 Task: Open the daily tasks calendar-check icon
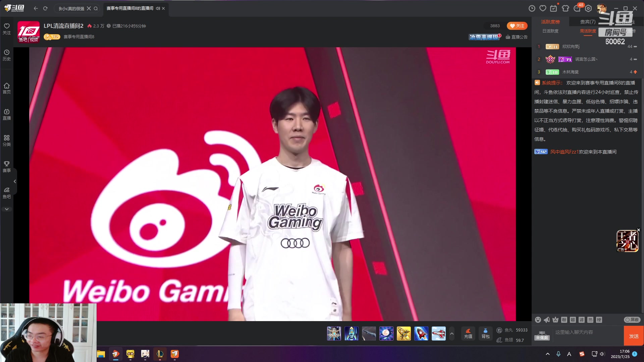[x=554, y=8]
